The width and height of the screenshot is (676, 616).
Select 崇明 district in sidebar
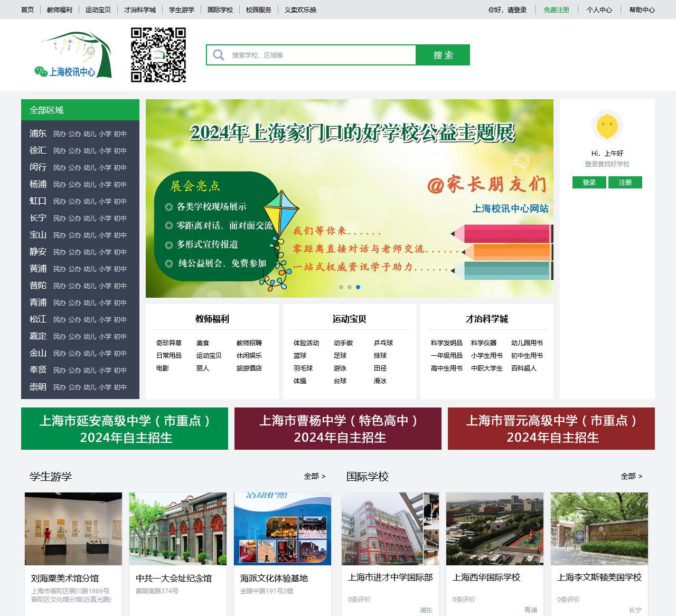[x=38, y=387]
